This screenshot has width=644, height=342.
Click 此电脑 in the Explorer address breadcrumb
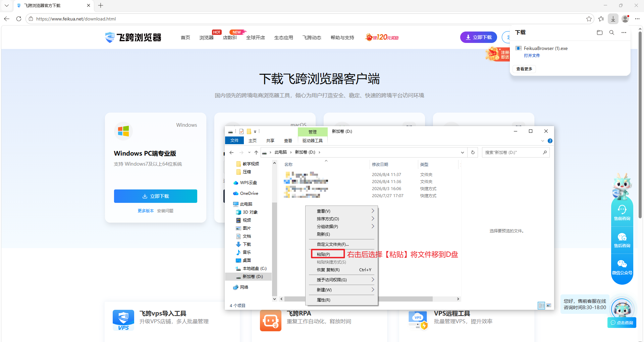[x=281, y=152]
